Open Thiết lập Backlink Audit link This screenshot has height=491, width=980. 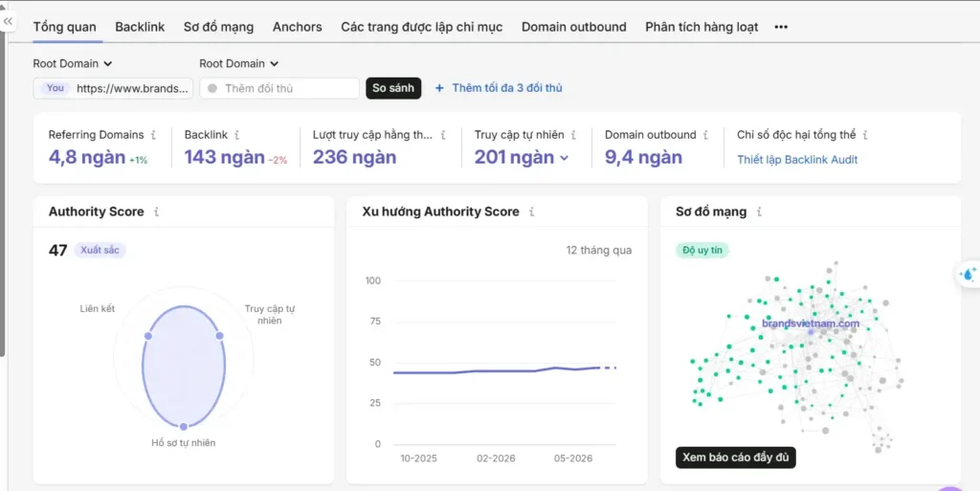[x=797, y=160]
